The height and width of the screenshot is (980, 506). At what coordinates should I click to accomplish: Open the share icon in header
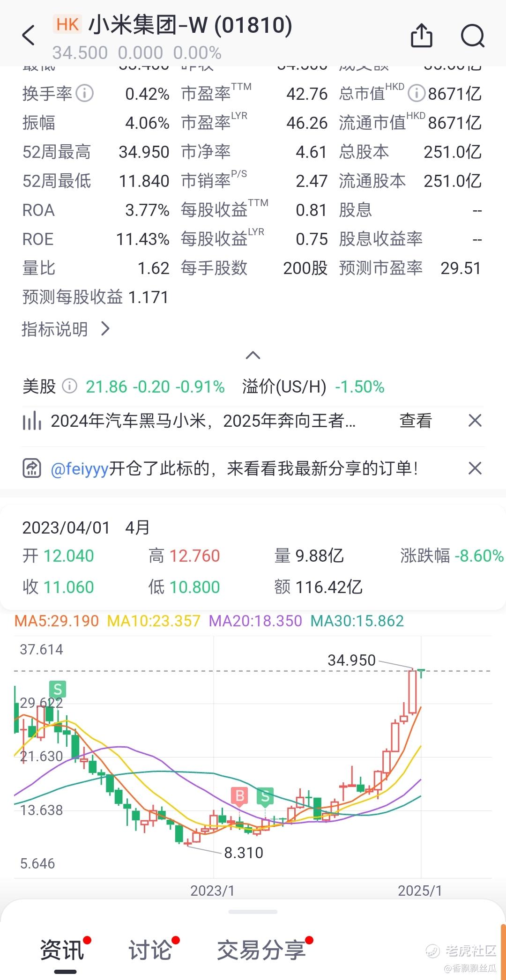pos(422,35)
